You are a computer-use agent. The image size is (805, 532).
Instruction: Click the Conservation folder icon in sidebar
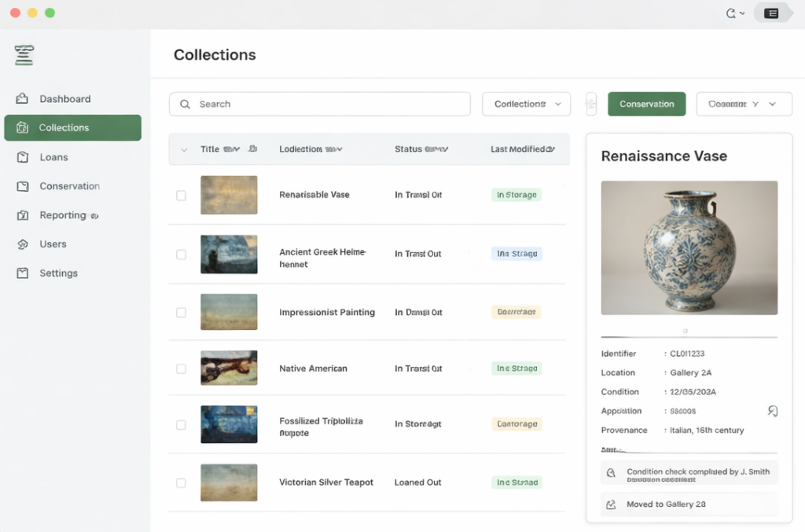pos(23,186)
